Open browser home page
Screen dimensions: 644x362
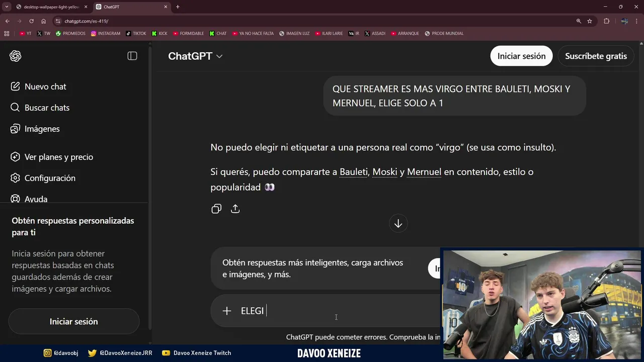(x=43, y=21)
